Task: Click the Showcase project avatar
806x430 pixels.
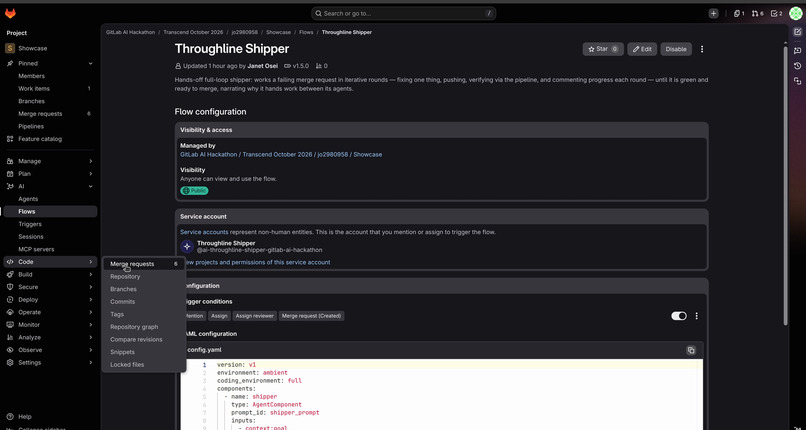Action: tap(10, 48)
